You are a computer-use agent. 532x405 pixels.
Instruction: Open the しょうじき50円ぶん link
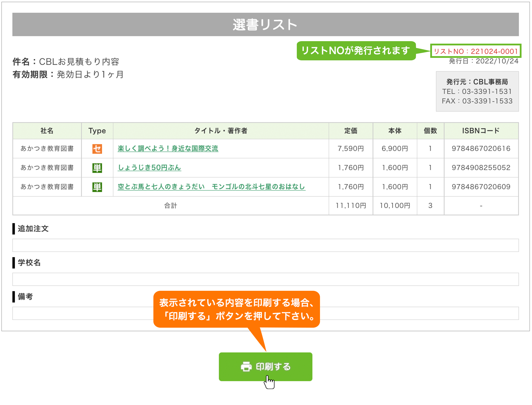(x=149, y=168)
